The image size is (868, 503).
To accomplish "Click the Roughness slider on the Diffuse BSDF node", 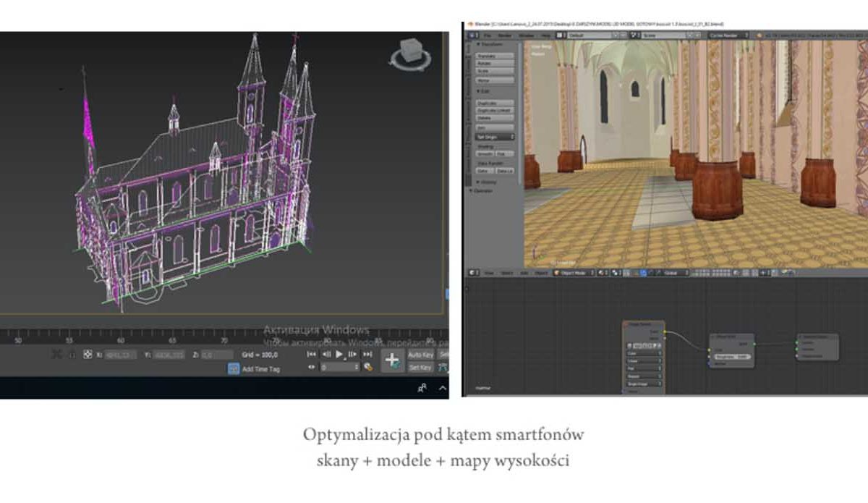I will tap(733, 357).
